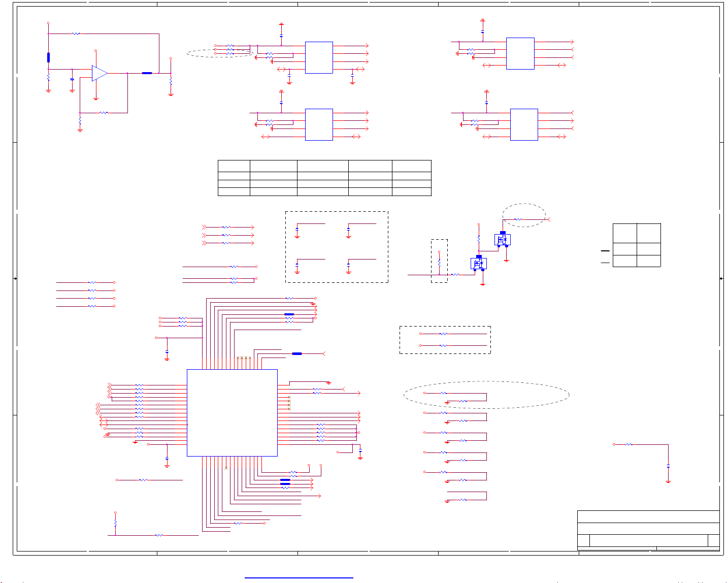Click the dashed ellipse by the upper MOSFET
Viewport: 728px width, 583px height.
click(524, 215)
